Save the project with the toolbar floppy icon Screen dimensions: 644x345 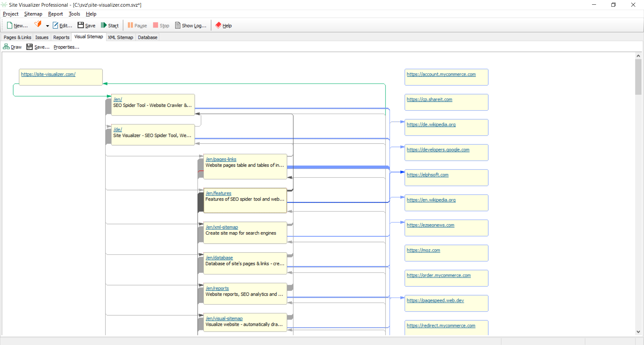click(x=81, y=25)
